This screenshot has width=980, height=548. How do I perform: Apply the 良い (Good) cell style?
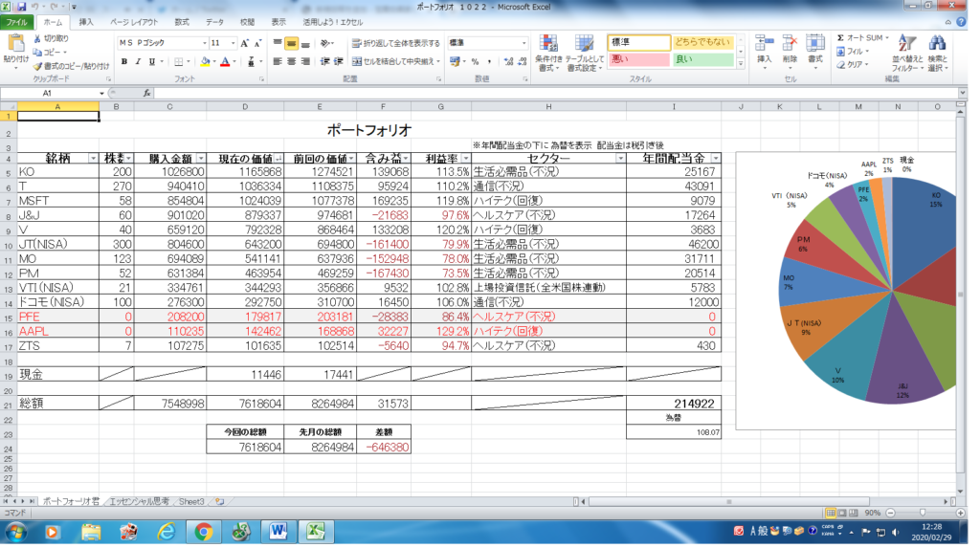tap(702, 59)
